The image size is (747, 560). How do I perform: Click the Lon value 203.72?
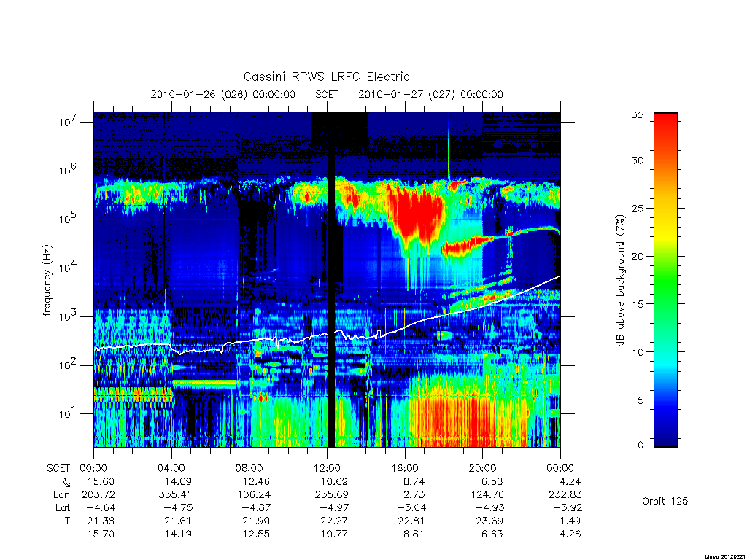click(x=98, y=495)
